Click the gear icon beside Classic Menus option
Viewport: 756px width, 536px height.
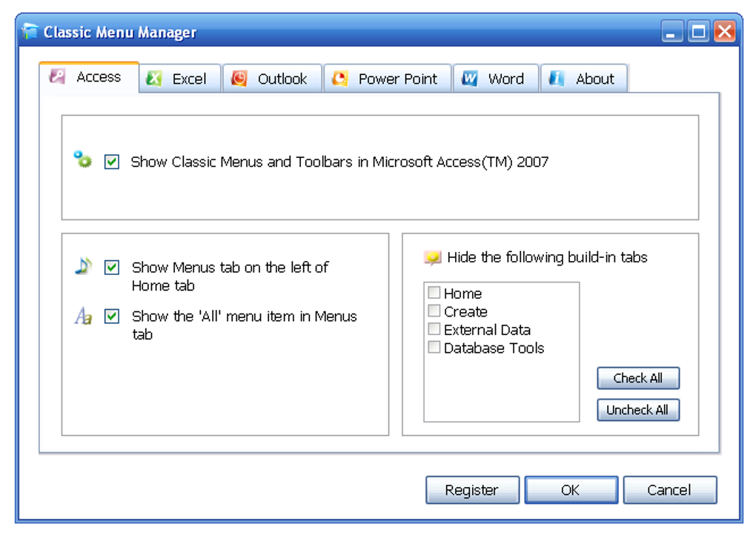82,159
